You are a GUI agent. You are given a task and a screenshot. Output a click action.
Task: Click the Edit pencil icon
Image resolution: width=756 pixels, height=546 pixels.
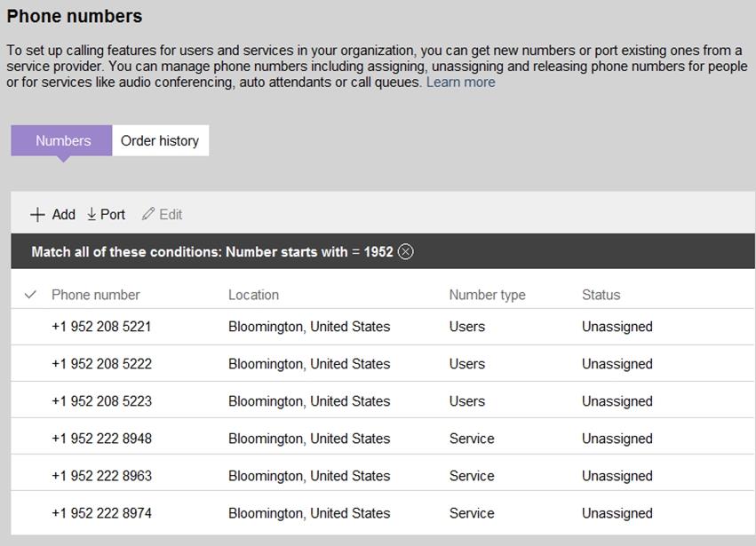148,215
